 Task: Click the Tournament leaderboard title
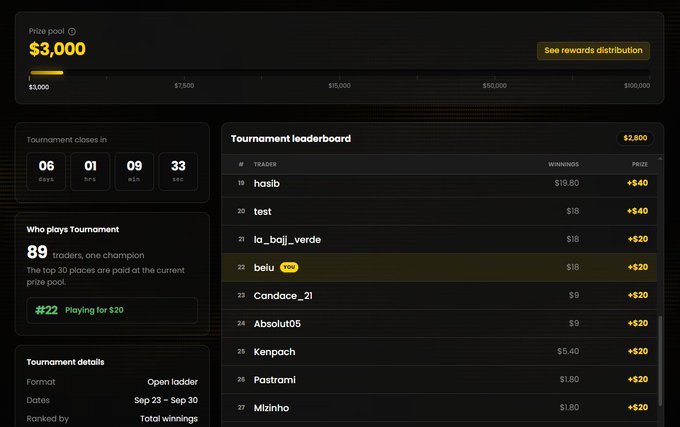(291, 139)
